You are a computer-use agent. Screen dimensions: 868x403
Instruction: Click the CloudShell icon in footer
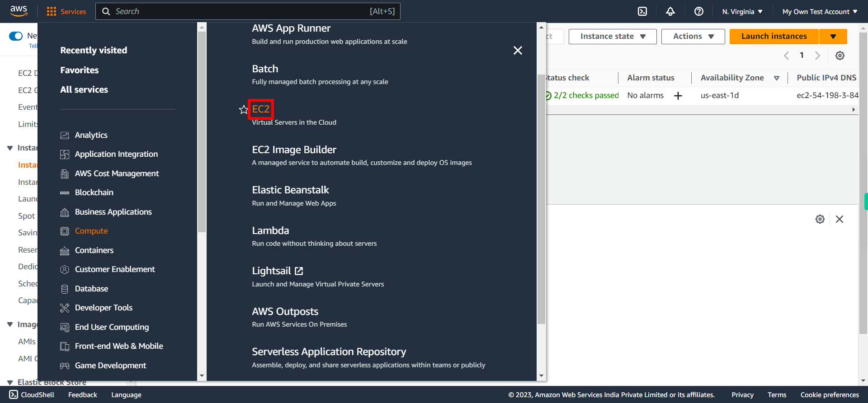[x=14, y=394]
